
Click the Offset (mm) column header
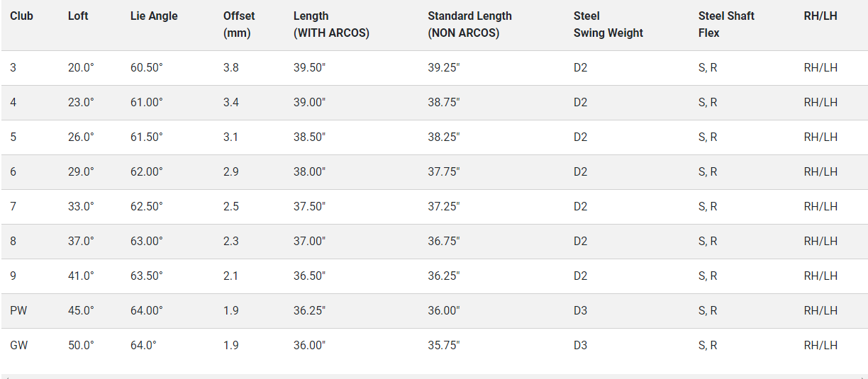pyautogui.click(x=239, y=24)
